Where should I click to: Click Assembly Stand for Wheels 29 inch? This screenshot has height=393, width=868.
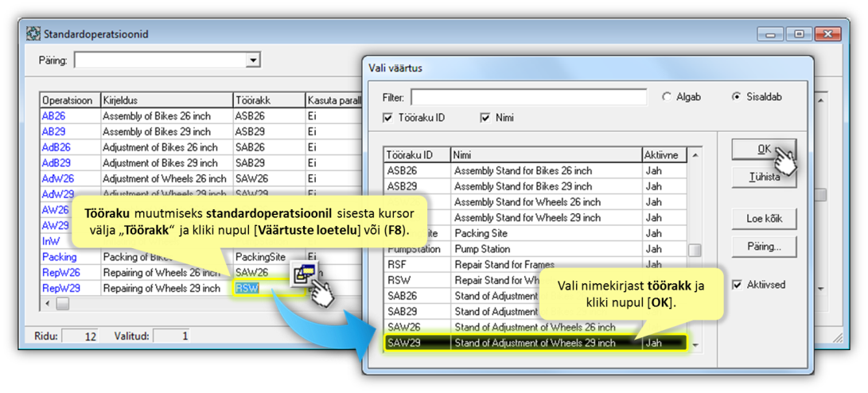pyautogui.click(x=527, y=217)
